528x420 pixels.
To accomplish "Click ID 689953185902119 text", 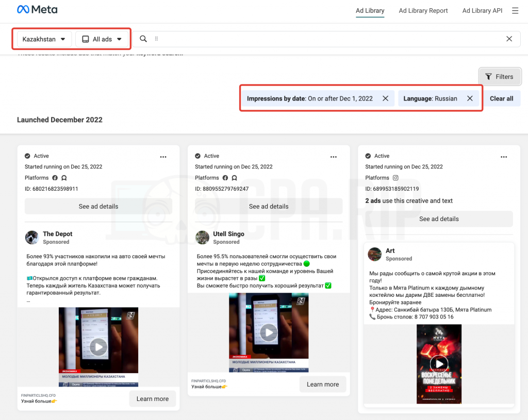I will pos(392,189).
